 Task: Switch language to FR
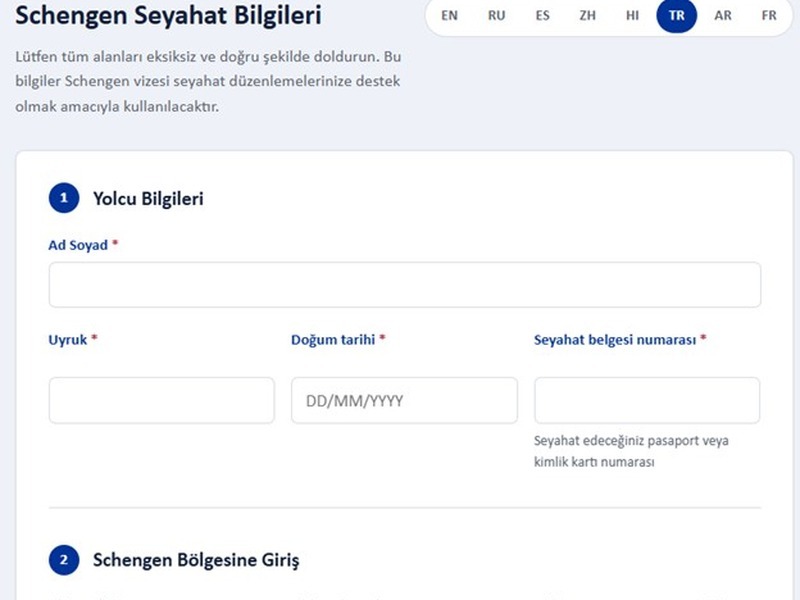(768, 15)
